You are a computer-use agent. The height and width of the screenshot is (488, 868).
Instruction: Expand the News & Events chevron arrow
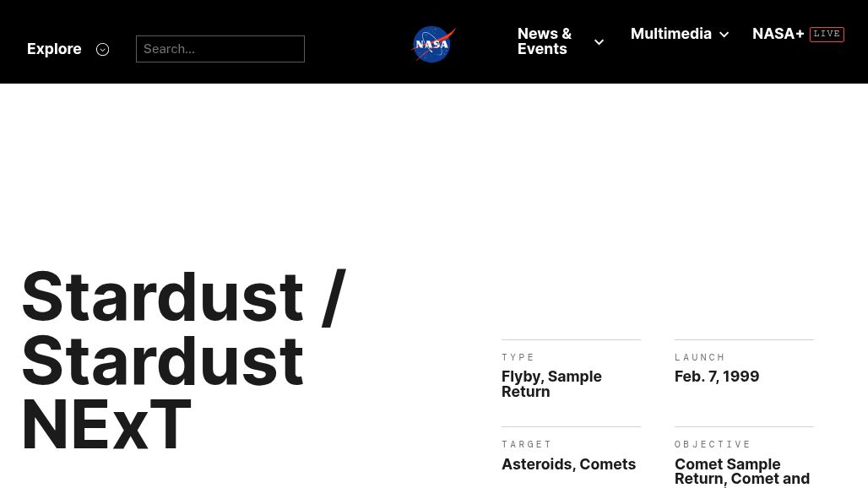point(599,42)
